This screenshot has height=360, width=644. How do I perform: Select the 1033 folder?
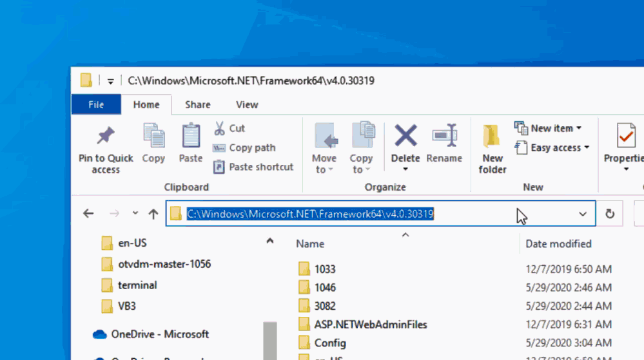pyautogui.click(x=317, y=269)
